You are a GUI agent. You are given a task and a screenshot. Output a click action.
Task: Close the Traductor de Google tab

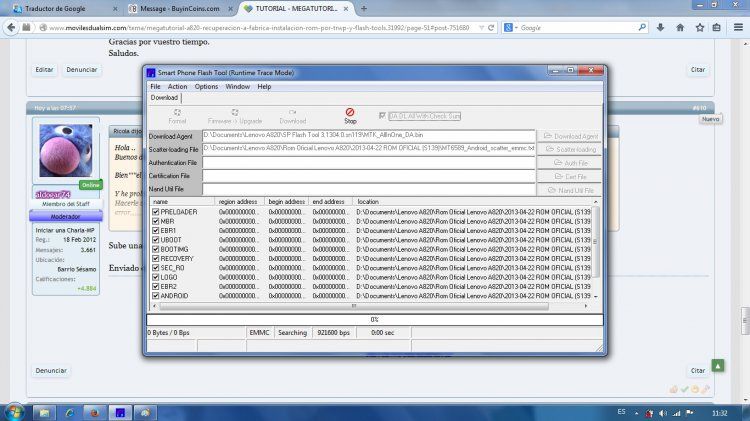click(115, 9)
